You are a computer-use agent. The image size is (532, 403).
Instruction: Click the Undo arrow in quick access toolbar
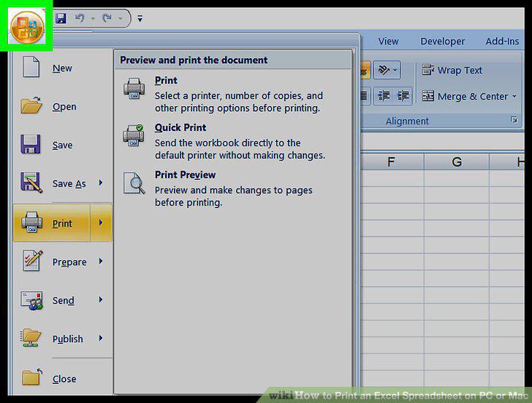pos(80,18)
